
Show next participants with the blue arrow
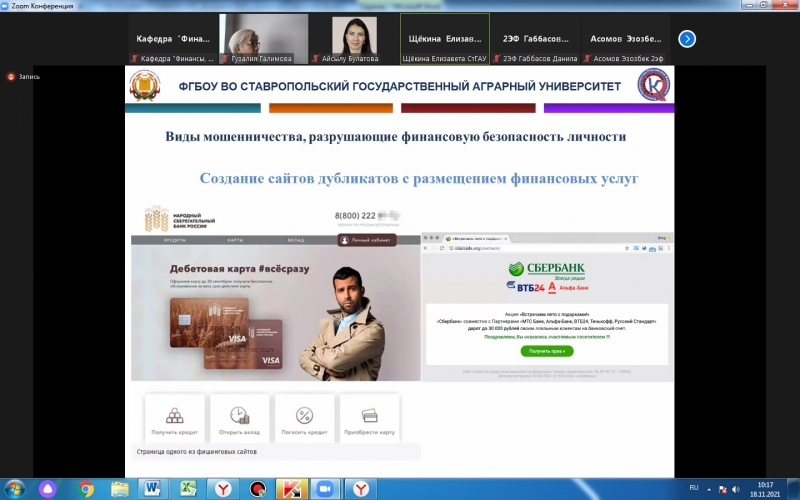687,39
